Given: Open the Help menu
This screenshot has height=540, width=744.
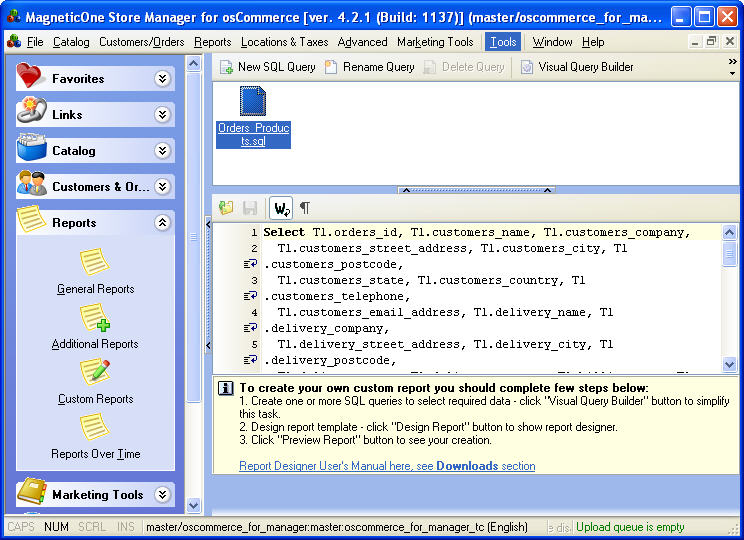Looking at the screenshot, I should coord(593,42).
